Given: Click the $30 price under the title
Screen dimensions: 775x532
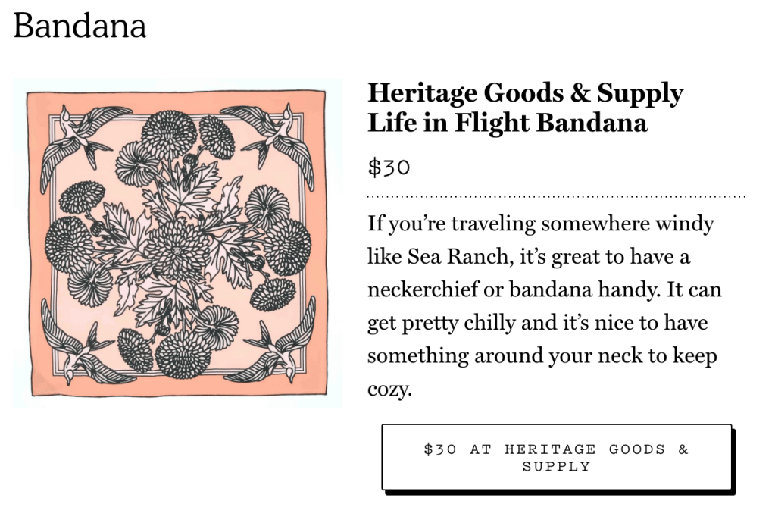Looking at the screenshot, I should [389, 167].
